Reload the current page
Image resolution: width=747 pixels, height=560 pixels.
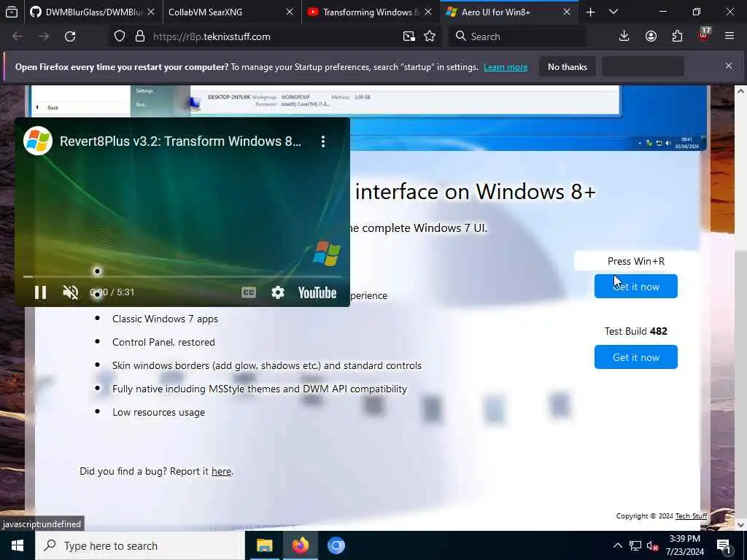(70, 36)
